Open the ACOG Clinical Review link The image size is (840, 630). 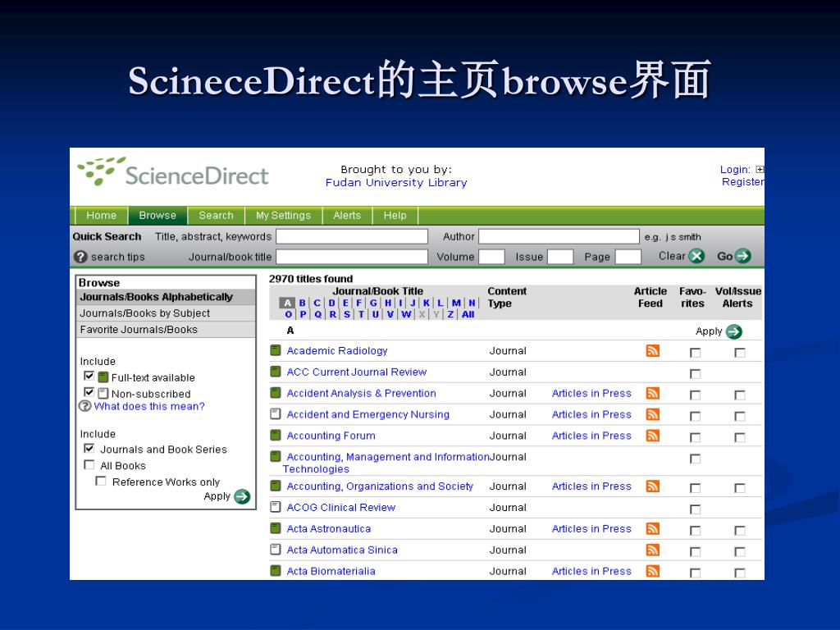[x=340, y=507]
